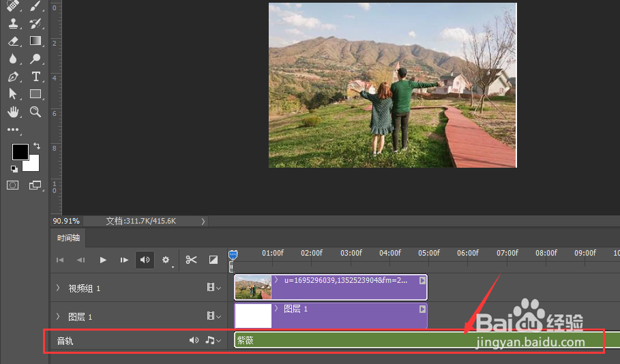Open the document info status arrow
620x364 pixels.
click(203, 222)
